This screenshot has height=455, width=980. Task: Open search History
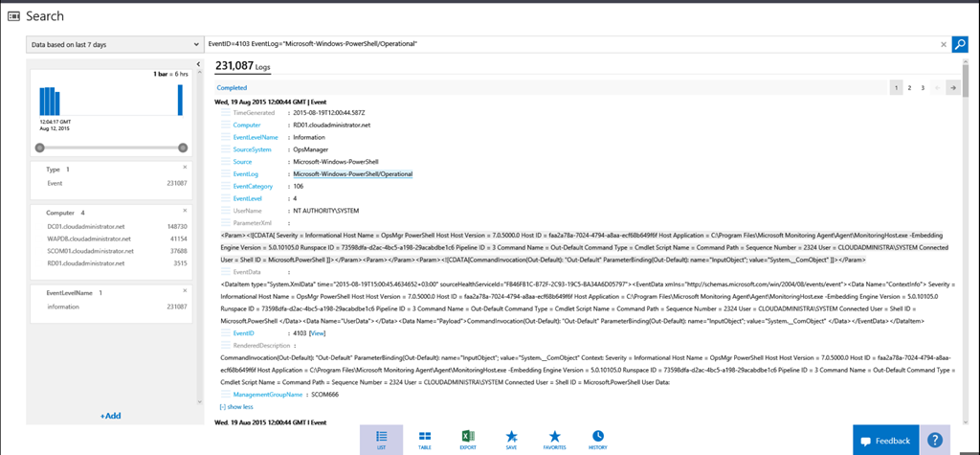(598, 440)
